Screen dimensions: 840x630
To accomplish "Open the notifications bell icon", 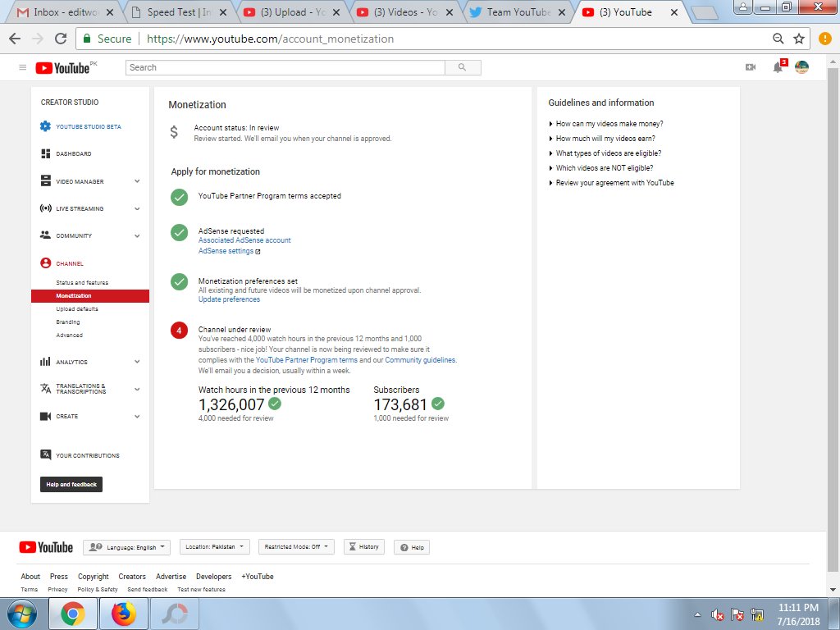I will [778, 67].
